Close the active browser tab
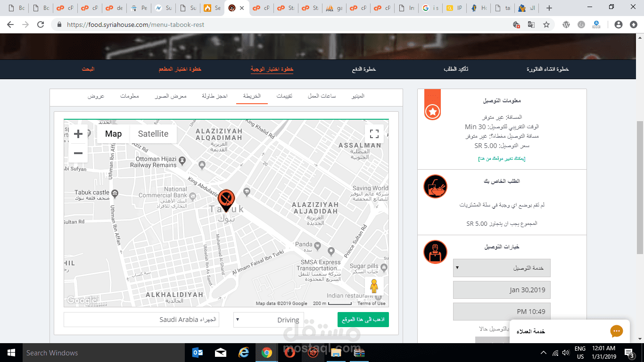Image resolution: width=644 pixels, height=362 pixels. pyautogui.click(x=242, y=8)
